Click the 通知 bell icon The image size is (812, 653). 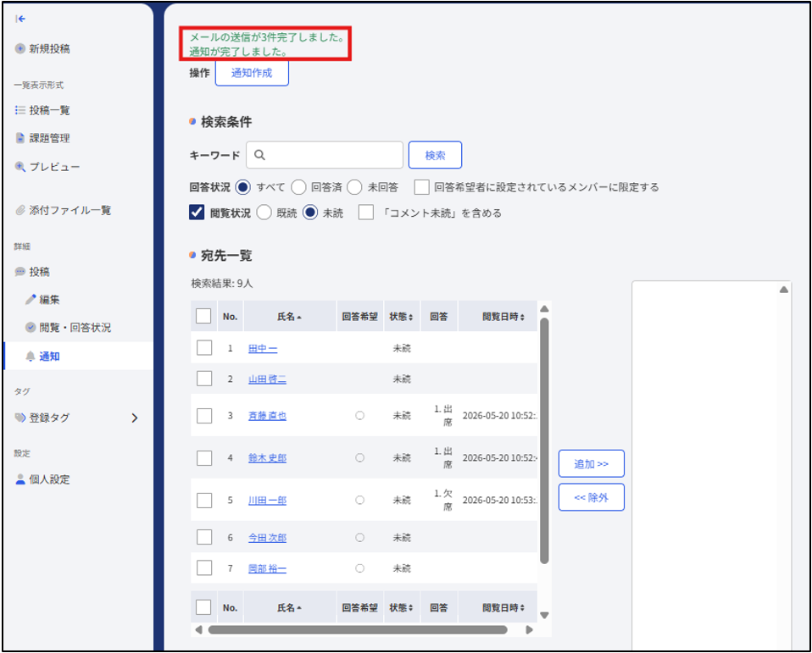coord(31,356)
